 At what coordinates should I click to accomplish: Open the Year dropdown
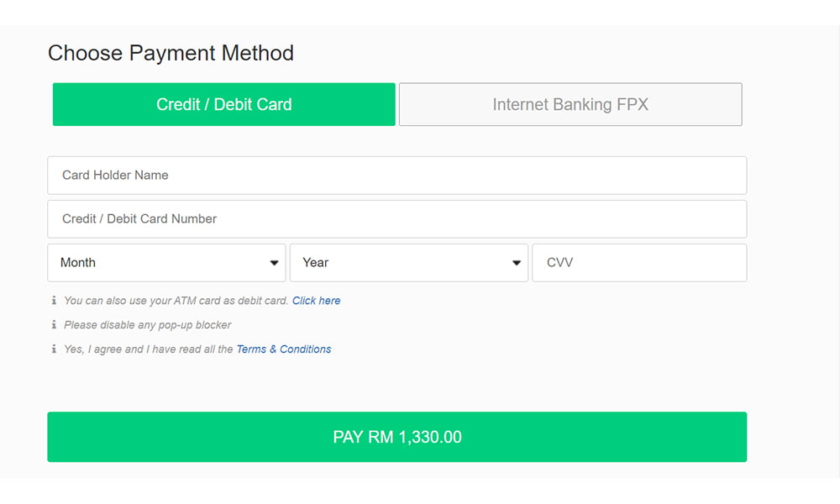pyautogui.click(x=409, y=263)
